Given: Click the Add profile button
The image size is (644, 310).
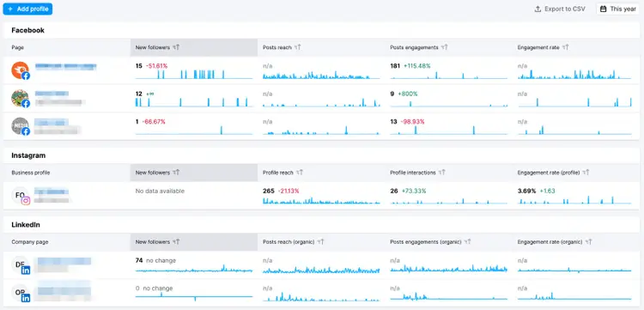Looking at the screenshot, I should pyautogui.click(x=27, y=9).
